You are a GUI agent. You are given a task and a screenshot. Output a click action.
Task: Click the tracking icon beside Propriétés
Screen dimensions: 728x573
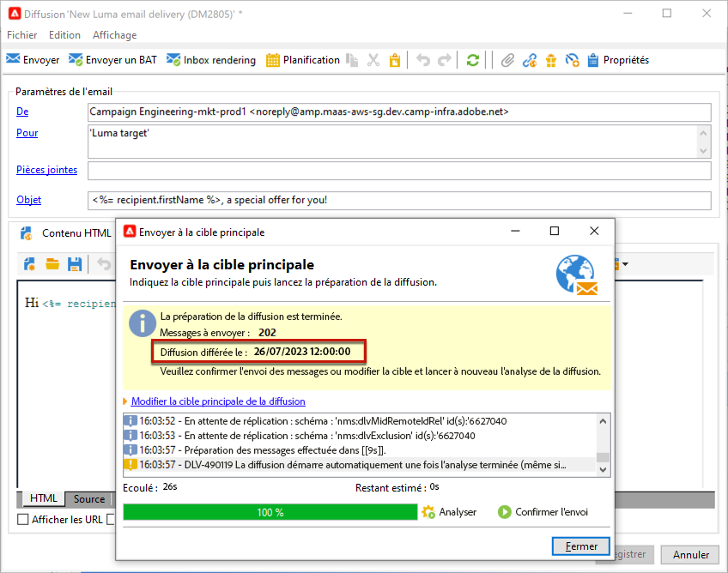click(x=572, y=60)
